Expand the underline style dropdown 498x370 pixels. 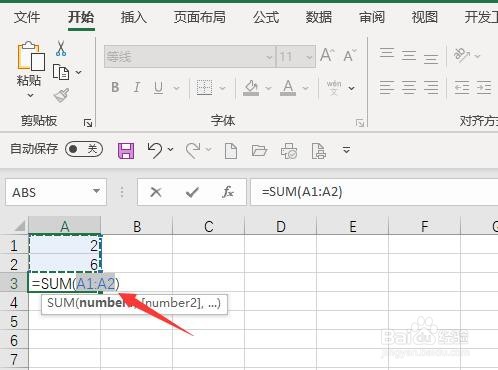176,88
